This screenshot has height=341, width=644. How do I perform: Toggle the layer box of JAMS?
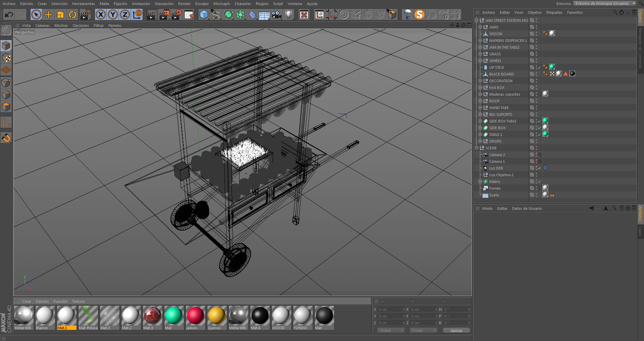click(x=532, y=27)
